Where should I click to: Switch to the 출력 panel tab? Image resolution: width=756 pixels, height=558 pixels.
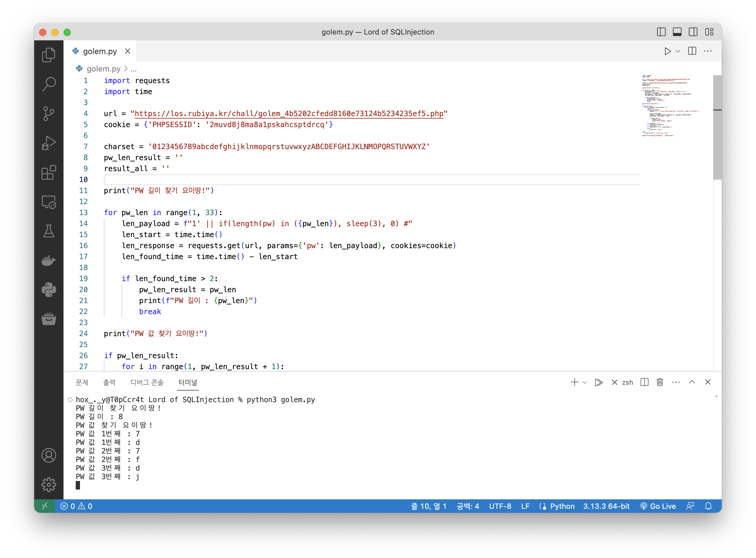click(x=109, y=382)
